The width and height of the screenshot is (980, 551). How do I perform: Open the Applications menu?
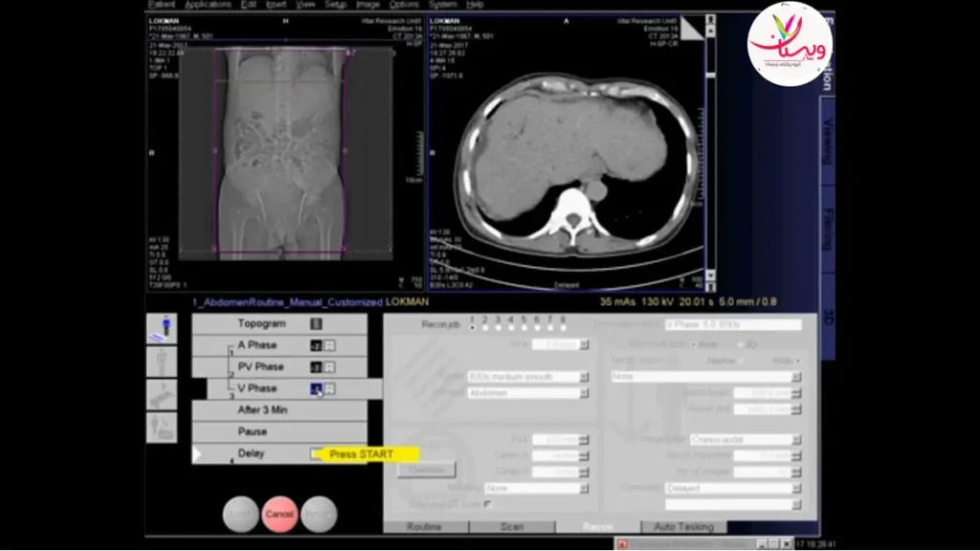click(x=208, y=5)
